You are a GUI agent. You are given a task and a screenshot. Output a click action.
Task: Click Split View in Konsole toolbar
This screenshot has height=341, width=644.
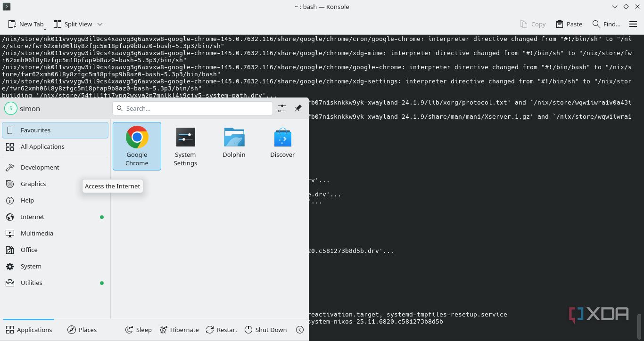pyautogui.click(x=73, y=24)
